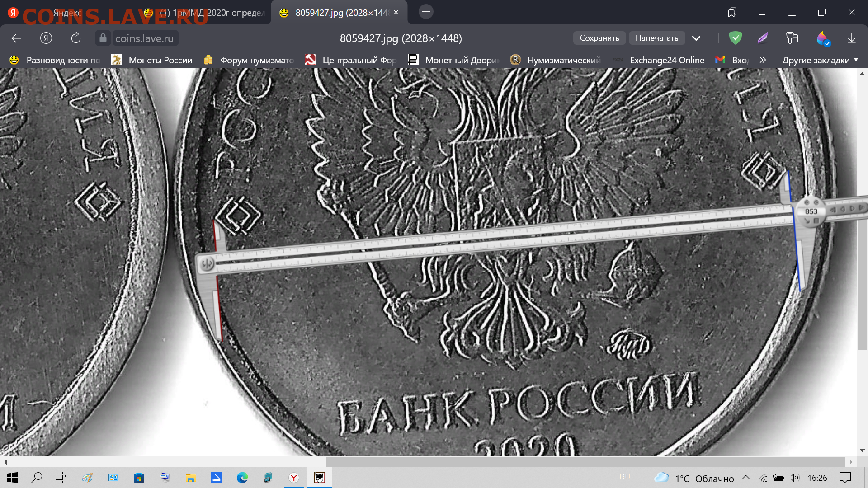Screen dimensions: 868x488
Task: Open the Adguard green shield extension
Action: 736,38
